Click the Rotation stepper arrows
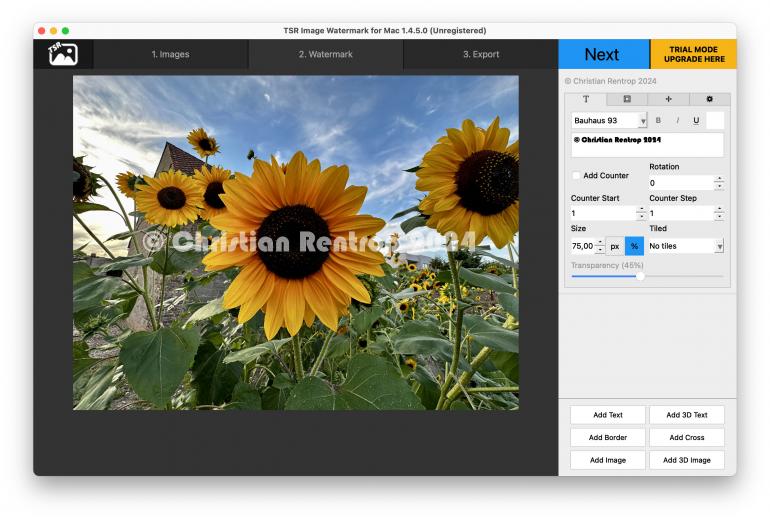 [x=719, y=183]
